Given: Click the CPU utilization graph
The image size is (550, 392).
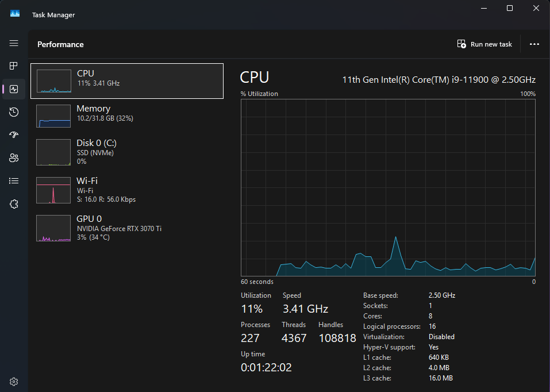Looking at the screenshot, I should click(x=388, y=188).
